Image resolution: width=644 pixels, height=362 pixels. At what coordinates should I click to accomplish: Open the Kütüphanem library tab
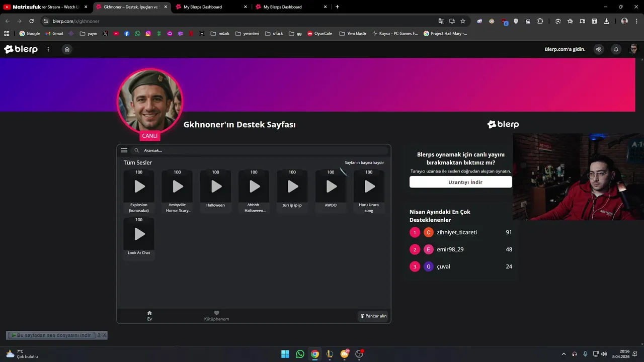(x=216, y=316)
